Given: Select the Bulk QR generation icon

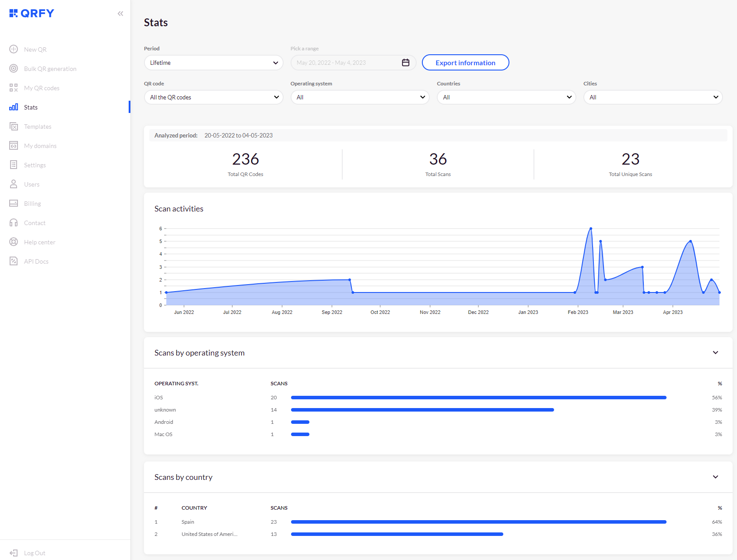Looking at the screenshot, I should point(14,68).
